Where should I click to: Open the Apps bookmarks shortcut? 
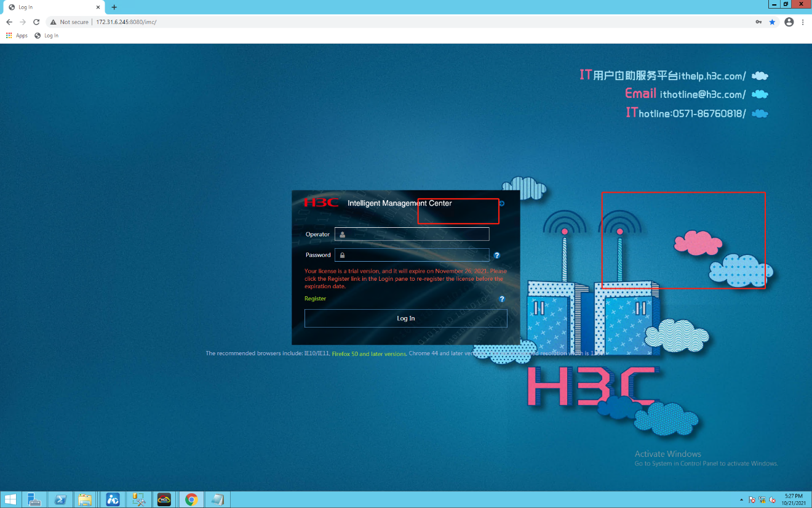pos(17,36)
